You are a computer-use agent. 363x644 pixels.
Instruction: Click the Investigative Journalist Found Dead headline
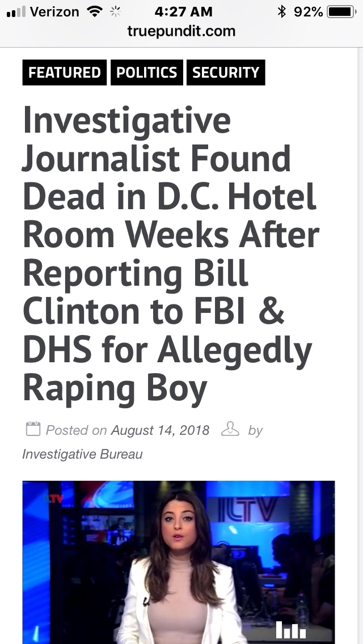click(x=170, y=254)
